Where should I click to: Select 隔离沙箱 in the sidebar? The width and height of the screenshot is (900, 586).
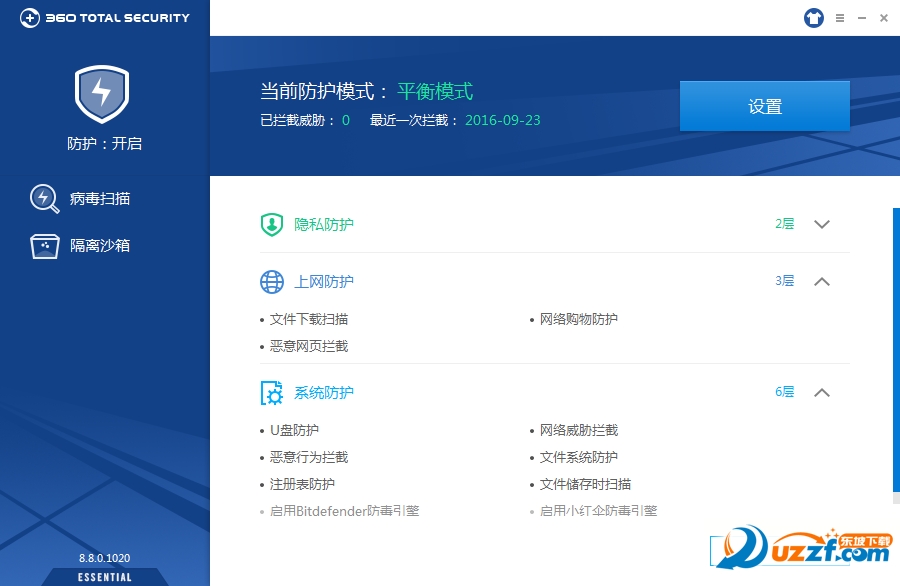click(100, 246)
